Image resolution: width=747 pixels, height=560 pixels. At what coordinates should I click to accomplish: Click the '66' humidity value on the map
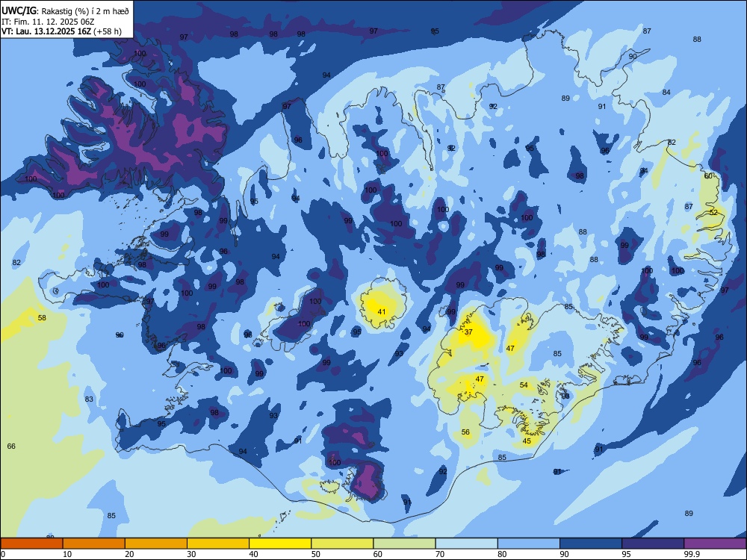(11, 447)
